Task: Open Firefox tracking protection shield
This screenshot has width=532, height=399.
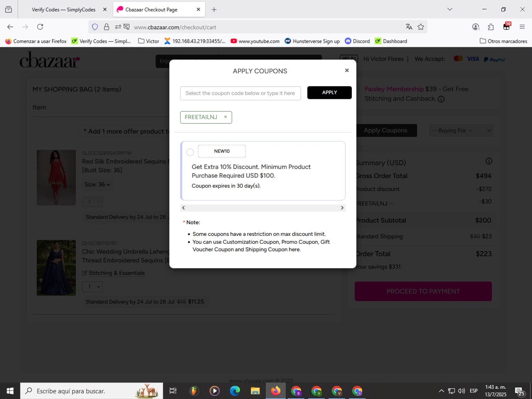Action: (x=95, y=27)
